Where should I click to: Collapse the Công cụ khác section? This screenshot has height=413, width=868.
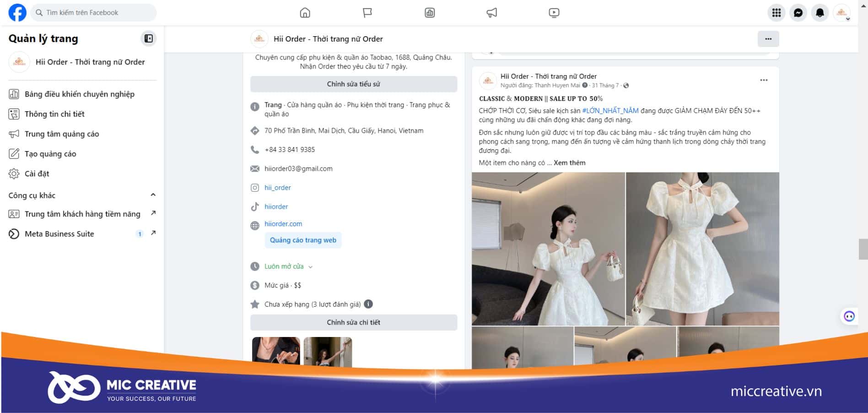click(x=153, y=195)
